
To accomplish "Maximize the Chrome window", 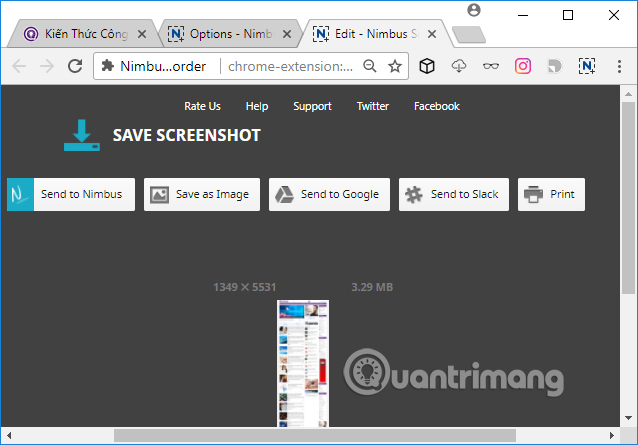I will click(x=568, y=15).
